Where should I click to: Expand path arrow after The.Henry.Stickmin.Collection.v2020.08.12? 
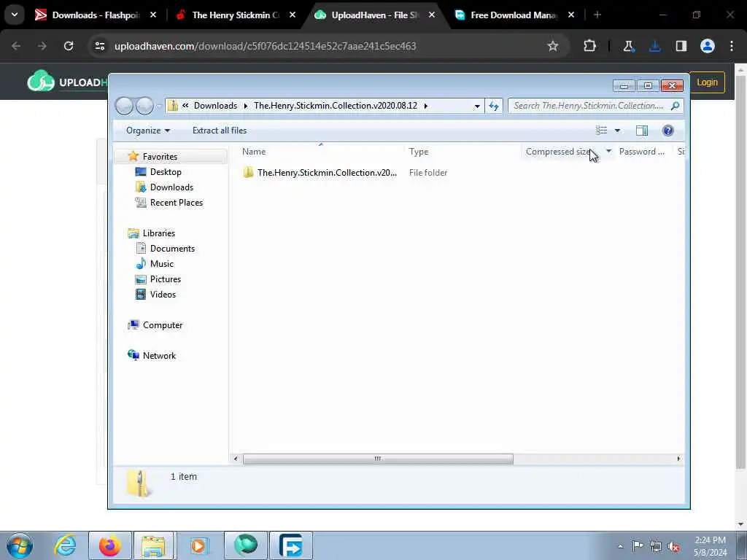tap(426, 106)
